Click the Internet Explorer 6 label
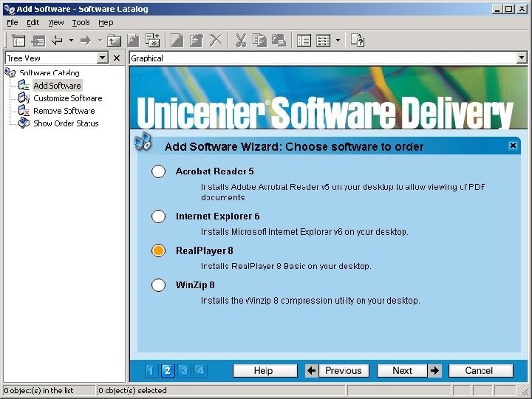 217,216
